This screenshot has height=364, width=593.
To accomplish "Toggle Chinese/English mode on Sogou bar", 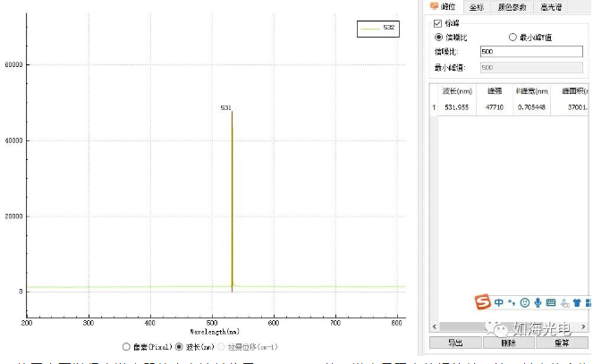I will click(x=498, y=302).
